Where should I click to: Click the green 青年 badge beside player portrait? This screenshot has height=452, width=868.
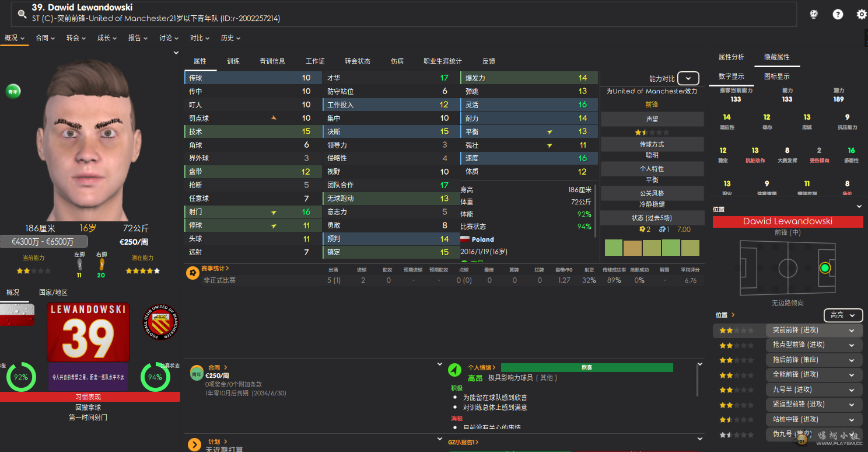click(x=13, y=91)
